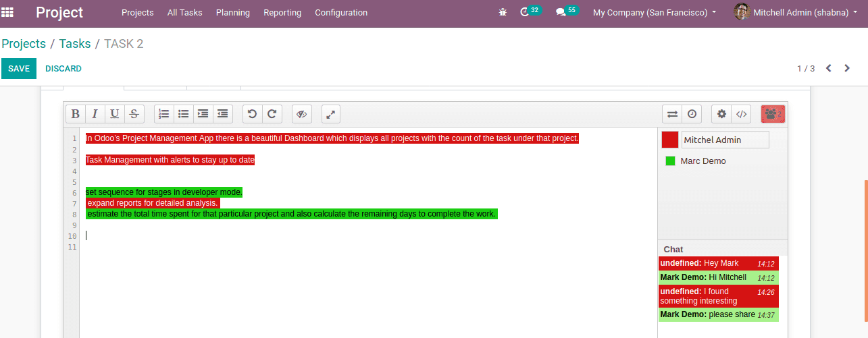The width and height of the screenshot is (868, 338).
Task: Toggle the pad users list button
Action: (773, 114)
